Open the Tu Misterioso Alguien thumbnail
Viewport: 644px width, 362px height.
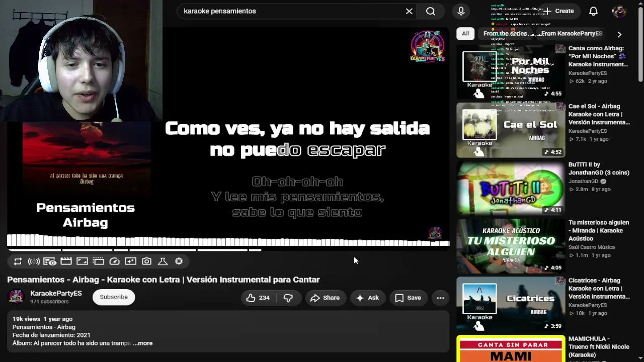511,246
